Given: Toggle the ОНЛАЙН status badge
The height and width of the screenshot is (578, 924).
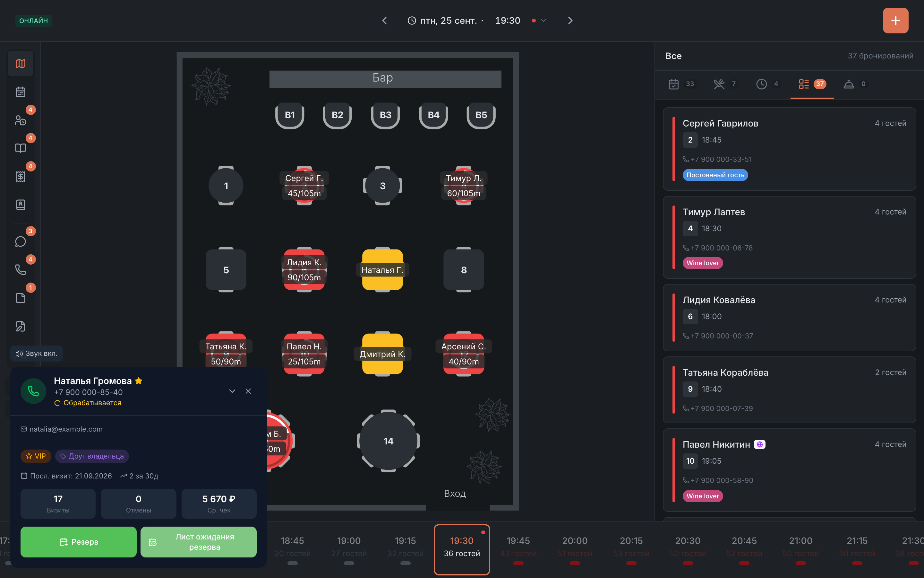Looking at the screenshot, I should [x=34, y=21].
